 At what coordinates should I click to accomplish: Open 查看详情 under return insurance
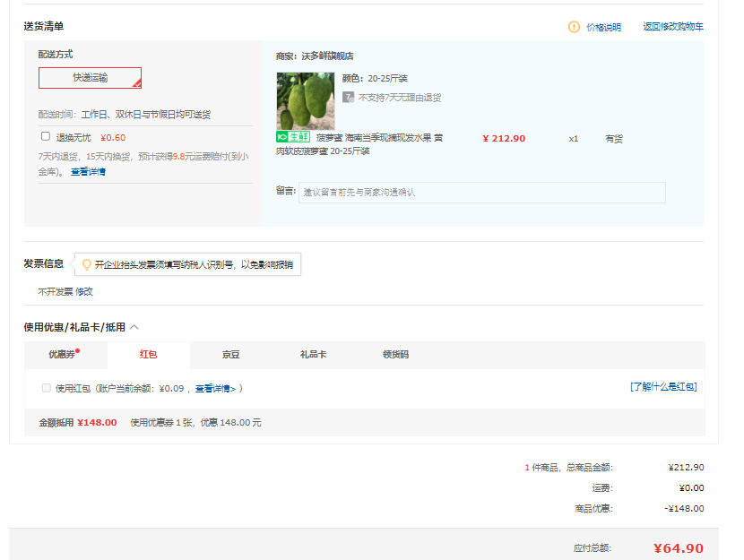(88, 172)
